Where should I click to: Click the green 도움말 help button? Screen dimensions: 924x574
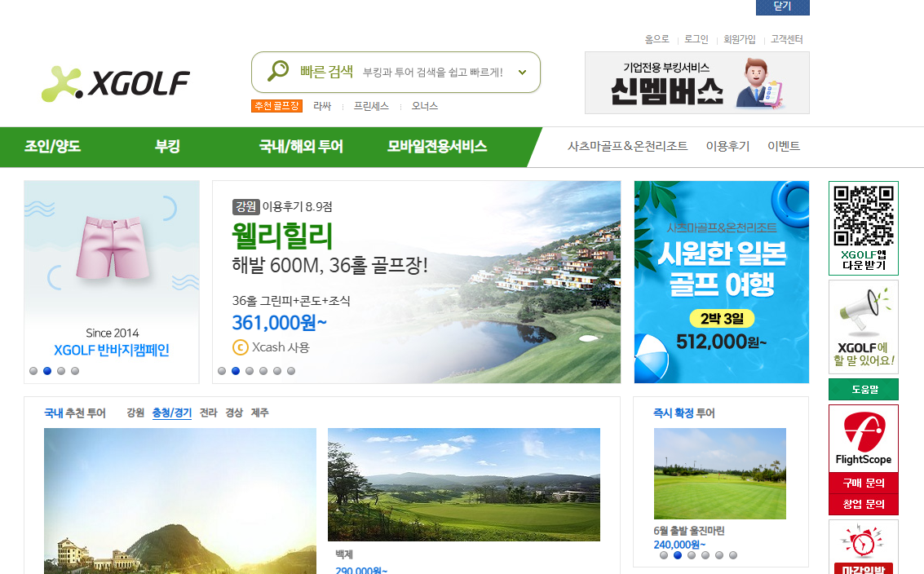(x=864, y=390)
